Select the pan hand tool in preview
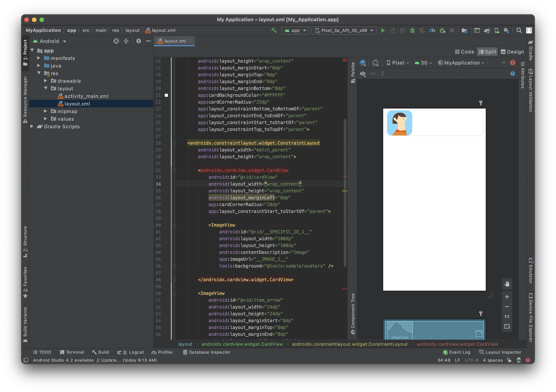Screen dimensions: 556x392 point(507,284)
